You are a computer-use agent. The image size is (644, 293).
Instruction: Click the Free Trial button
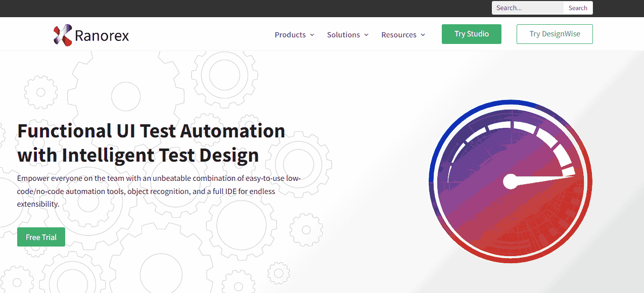tap(41, 237)
